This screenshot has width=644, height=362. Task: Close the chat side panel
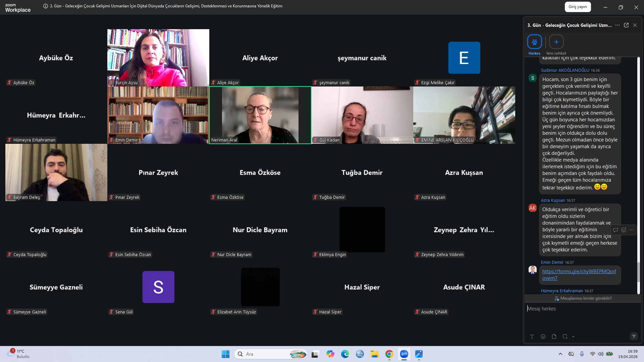[x=635, y=25]
